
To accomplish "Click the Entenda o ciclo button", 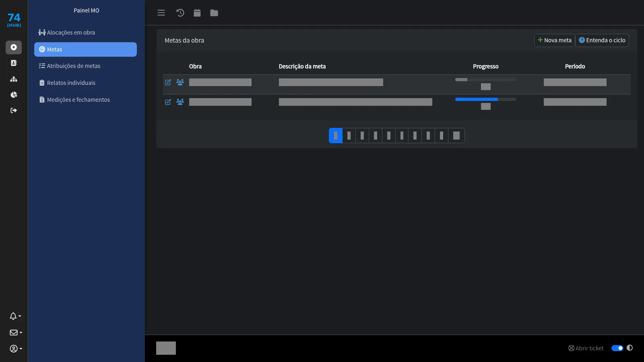I will (x=602, y=40).
